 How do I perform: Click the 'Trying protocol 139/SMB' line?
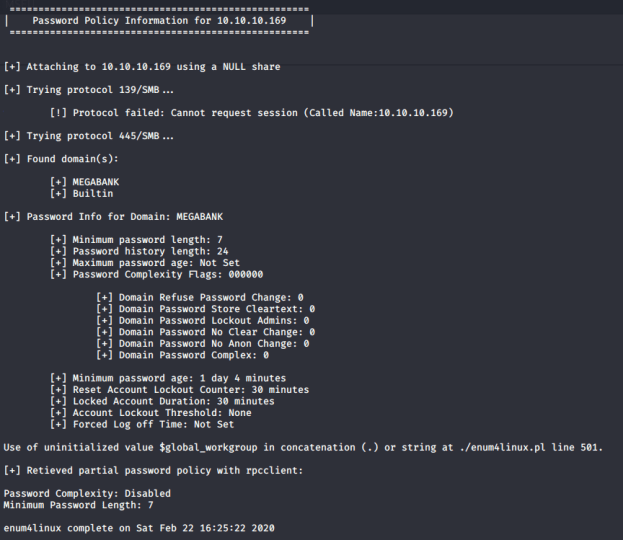(95, 90)
